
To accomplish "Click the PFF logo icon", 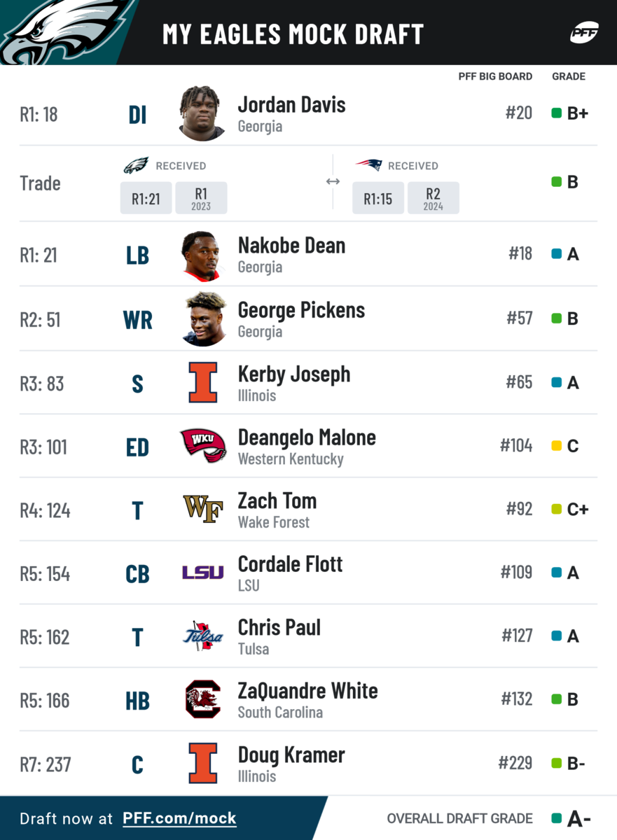I will (x=584, y=33).
